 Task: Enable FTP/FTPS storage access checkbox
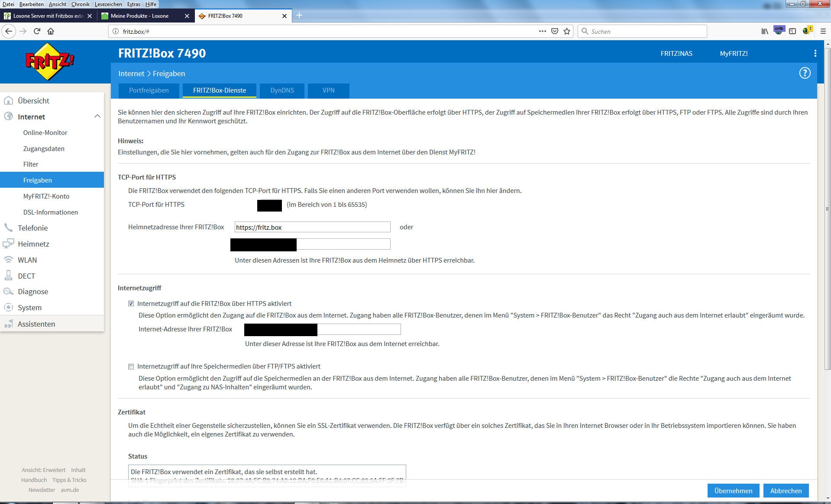tap(131, 366)
